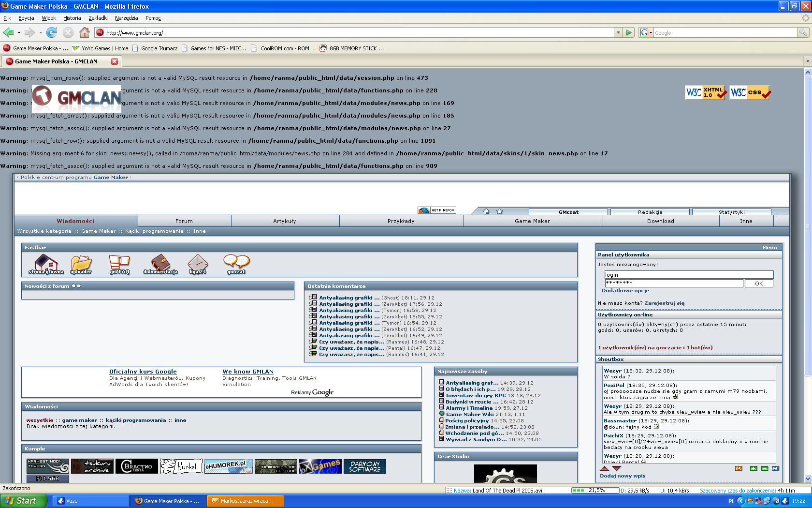Click the Dodaj nowy wpis link
Viewport: 812px width, 508px height.
click(623, 476)
